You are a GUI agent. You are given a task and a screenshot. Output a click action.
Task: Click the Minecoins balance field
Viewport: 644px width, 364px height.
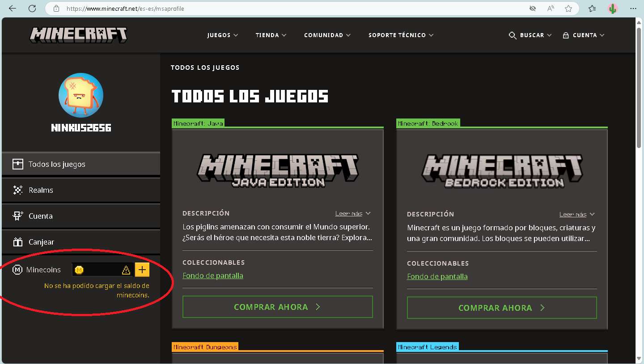102,270
